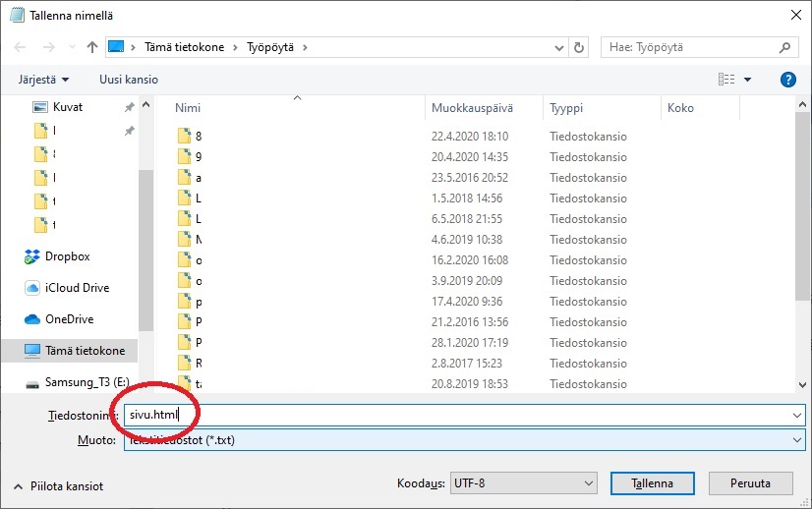Click the Tallenna button

[652, 483]
